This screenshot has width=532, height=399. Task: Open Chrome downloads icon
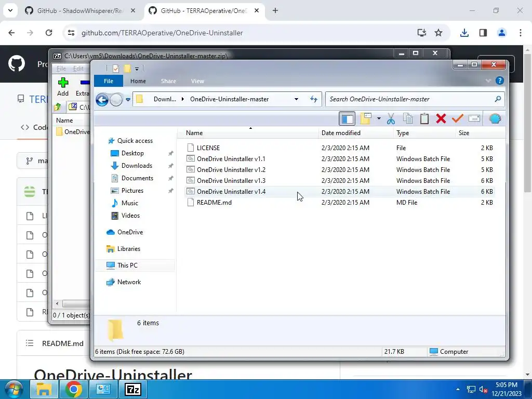point(464,33)
